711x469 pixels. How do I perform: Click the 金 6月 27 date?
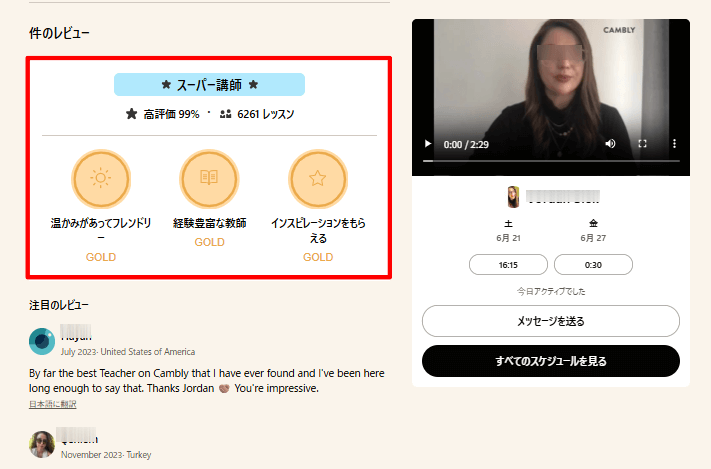click(x=593, y=230)
